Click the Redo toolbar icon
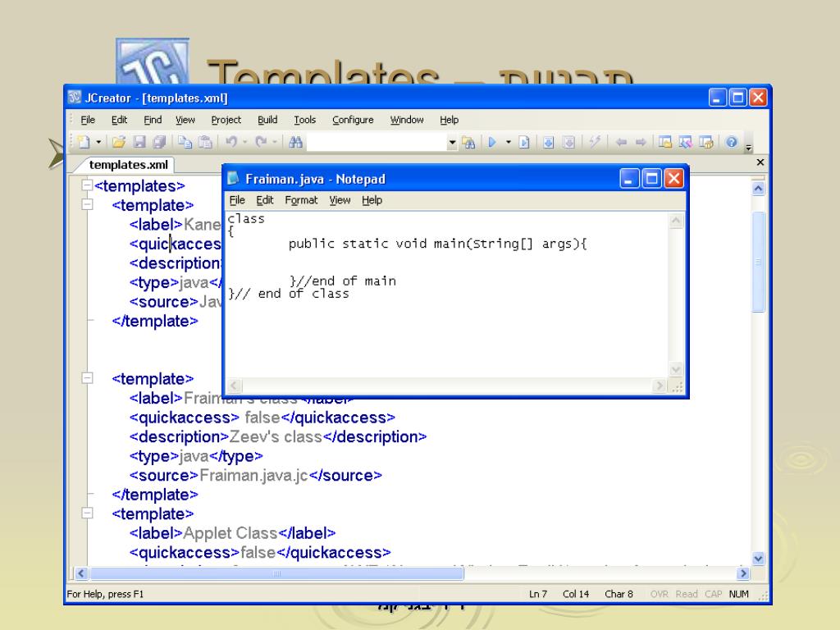Image resolution: width=840 pixels, height=630 pixels. click(261, 142)
